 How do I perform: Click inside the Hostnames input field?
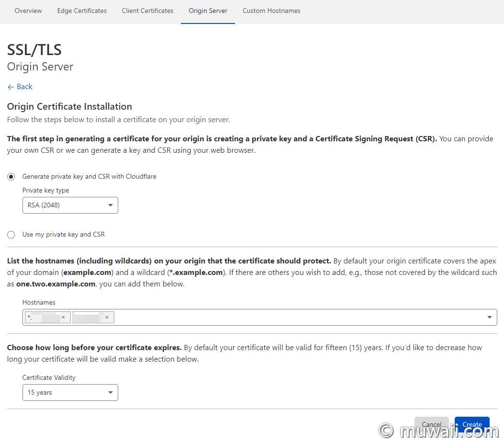(x=260, y=317)
